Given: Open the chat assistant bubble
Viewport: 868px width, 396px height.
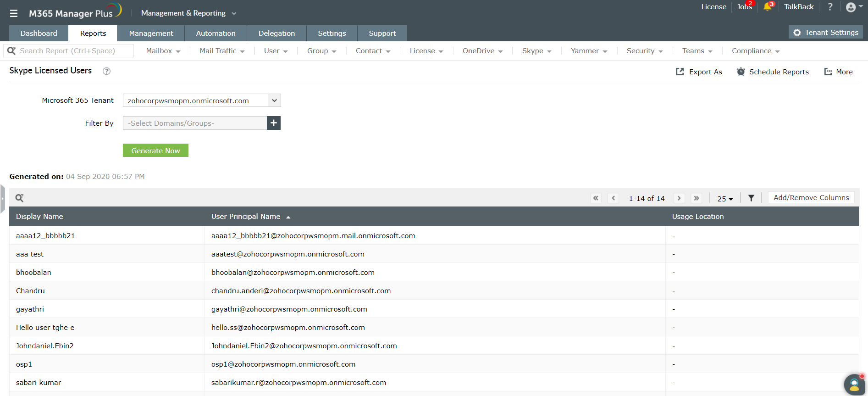Looking at the screenshot, I should tap(853, 385).
